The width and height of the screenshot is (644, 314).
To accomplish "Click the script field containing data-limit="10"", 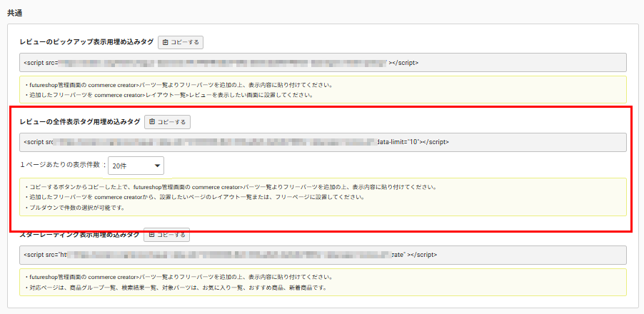I will 323,142.
